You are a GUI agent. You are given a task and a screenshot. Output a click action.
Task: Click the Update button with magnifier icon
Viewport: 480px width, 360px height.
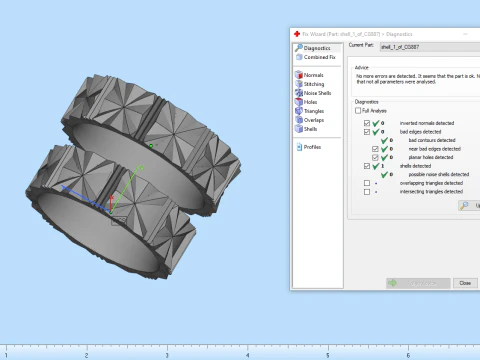pos(469,206)
